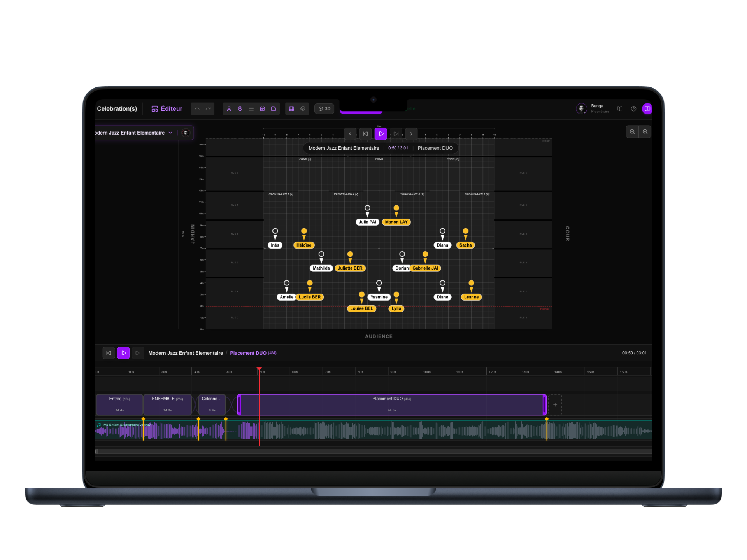The width and height of the screenshot is (747, 560).
Task: Select the ENSEMBLE (2/4) timeline block
Action: [167, 404]
